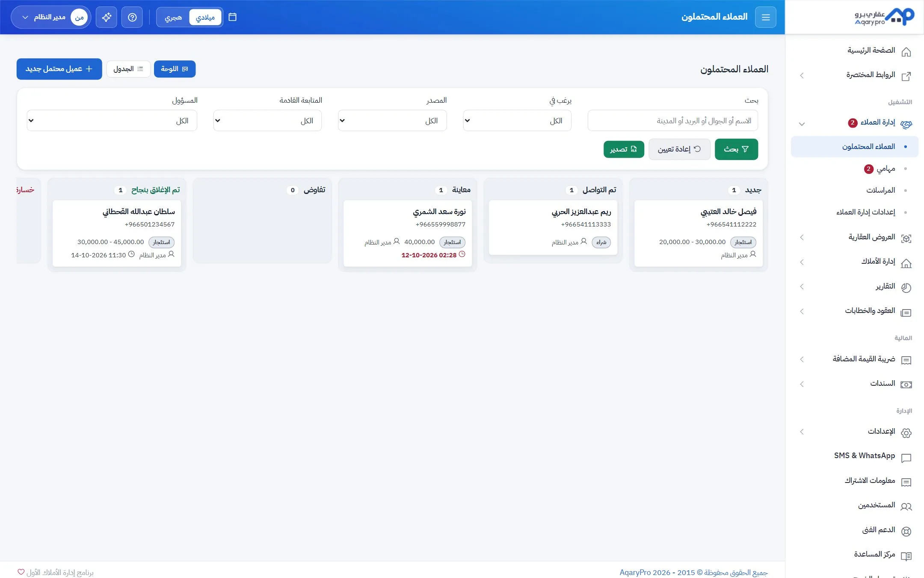
Task: Click the calendar icon in header
Action: point(232,17)
